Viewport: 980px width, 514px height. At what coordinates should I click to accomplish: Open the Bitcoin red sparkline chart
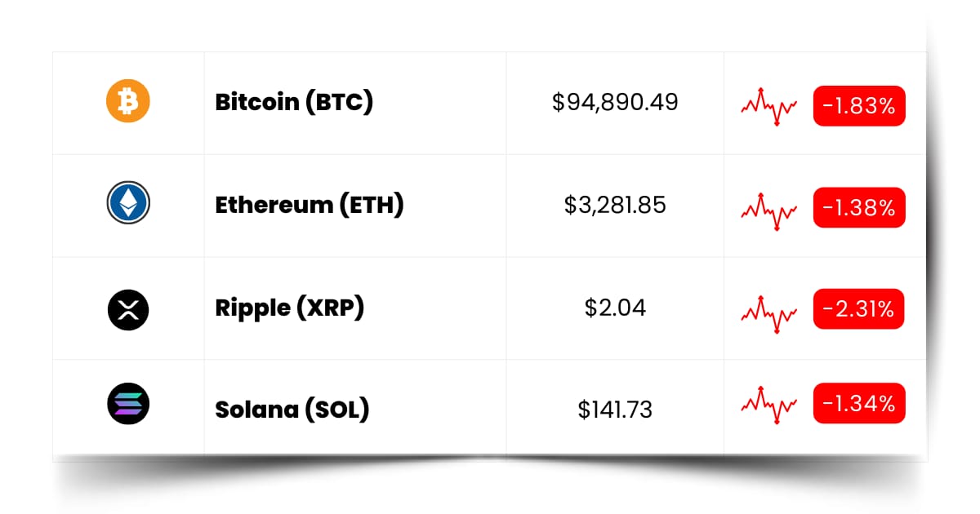[768, 106]
